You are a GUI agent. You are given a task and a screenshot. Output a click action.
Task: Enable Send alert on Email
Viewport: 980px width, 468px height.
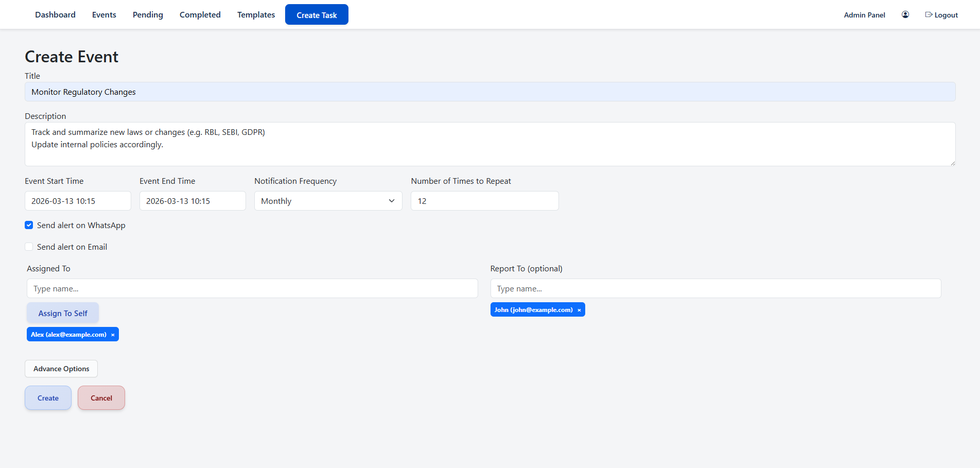(x=29, y=247)
